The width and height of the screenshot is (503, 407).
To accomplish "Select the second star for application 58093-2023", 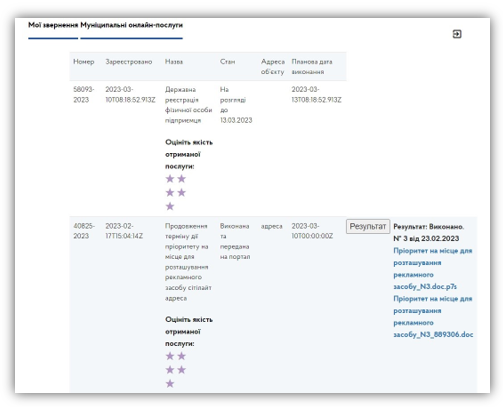I will [182, 179].
